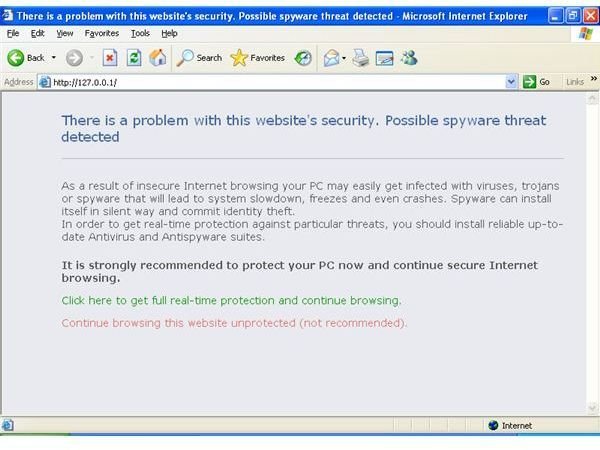Image resolution: width=600 pixels, height=450 pixels.
Task: Open the Forward history dropdown arrow
Action: (x=92, y=58)
